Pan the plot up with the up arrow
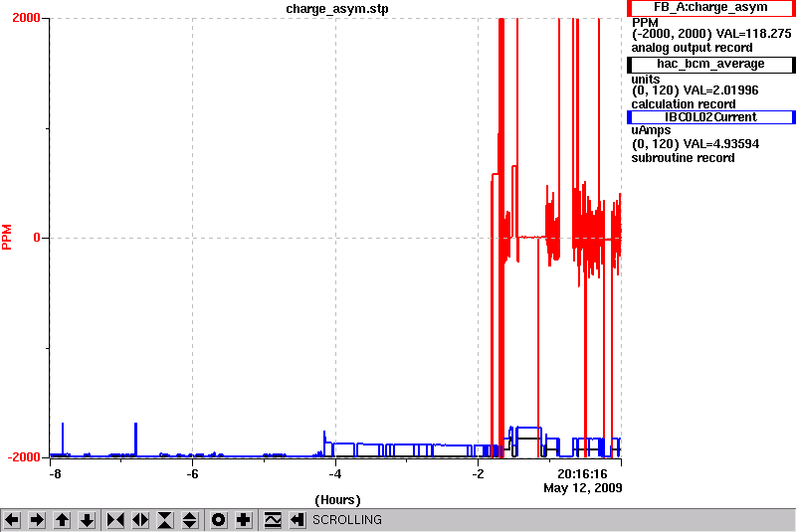The height and width of the screenshot is (532, 796). coord(62,520)
